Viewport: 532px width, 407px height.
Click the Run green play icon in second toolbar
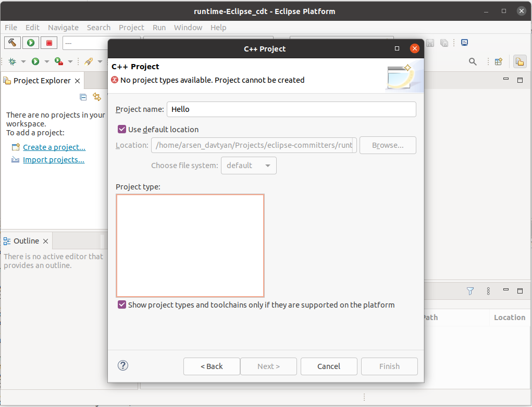35,61
